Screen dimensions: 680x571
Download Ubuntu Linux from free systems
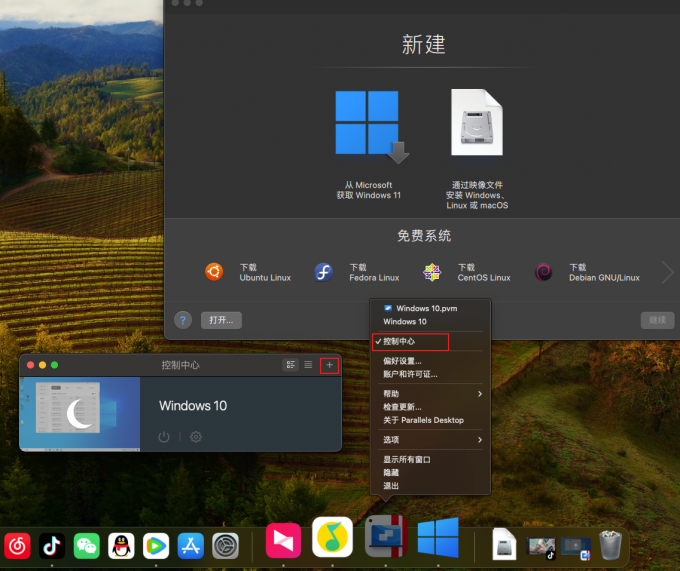tap(214, 272)
